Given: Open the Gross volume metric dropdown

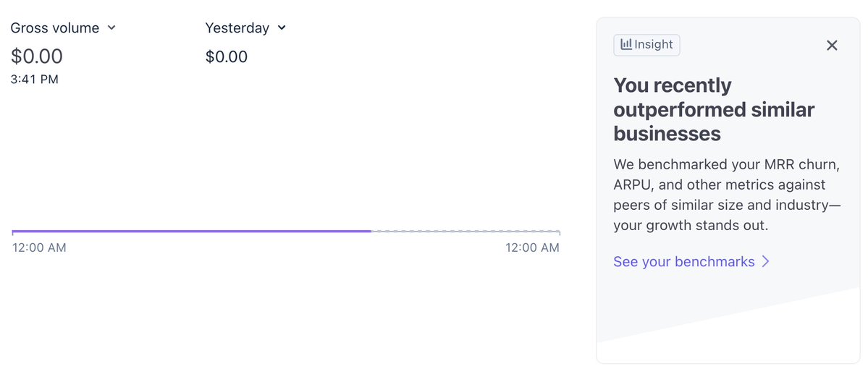Looking at the screenshot, I should point(63,27).
